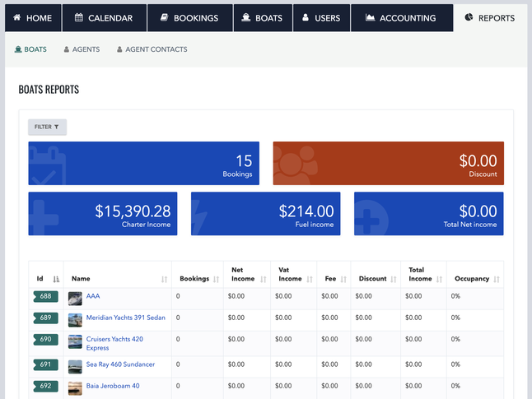Sort by Total Income column arrows
532x399 pixels.
pyautogui.click(x=440, y=279)
